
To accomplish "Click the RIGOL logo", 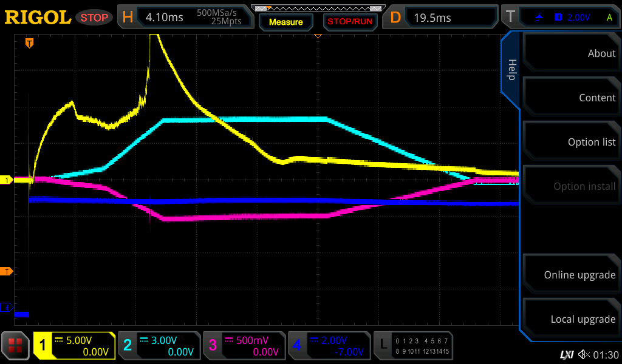I will tap(38, 18).
